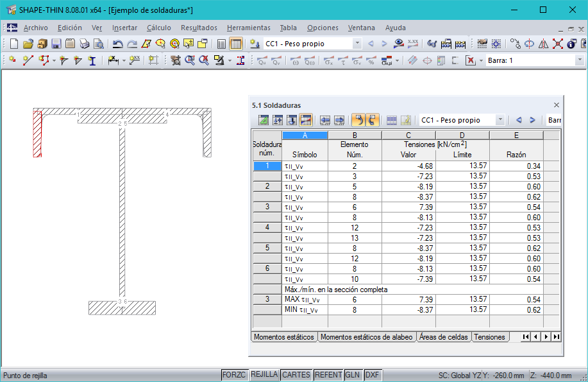The image size is (588, 382).
Task: Toggle the highlighted table view button in main toolbar
Action: 236,44
